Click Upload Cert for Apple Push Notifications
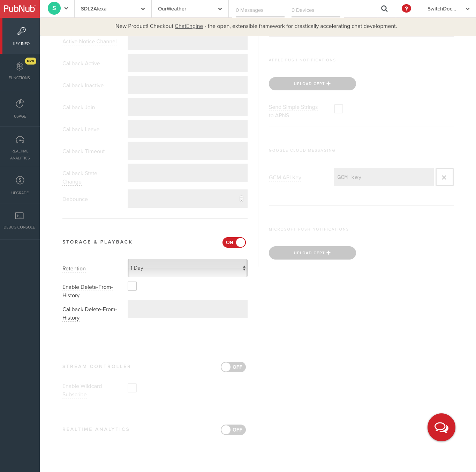 click(312, 84)
